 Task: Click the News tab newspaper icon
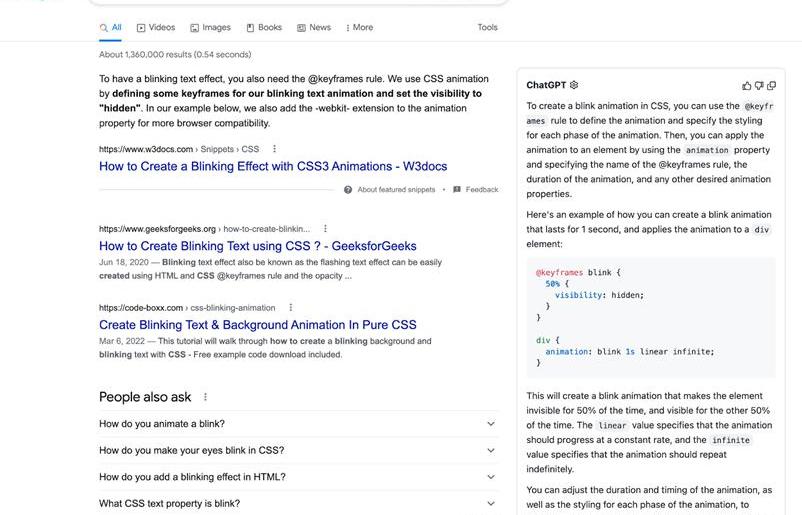pyautogui.click(x=301, y=28)
